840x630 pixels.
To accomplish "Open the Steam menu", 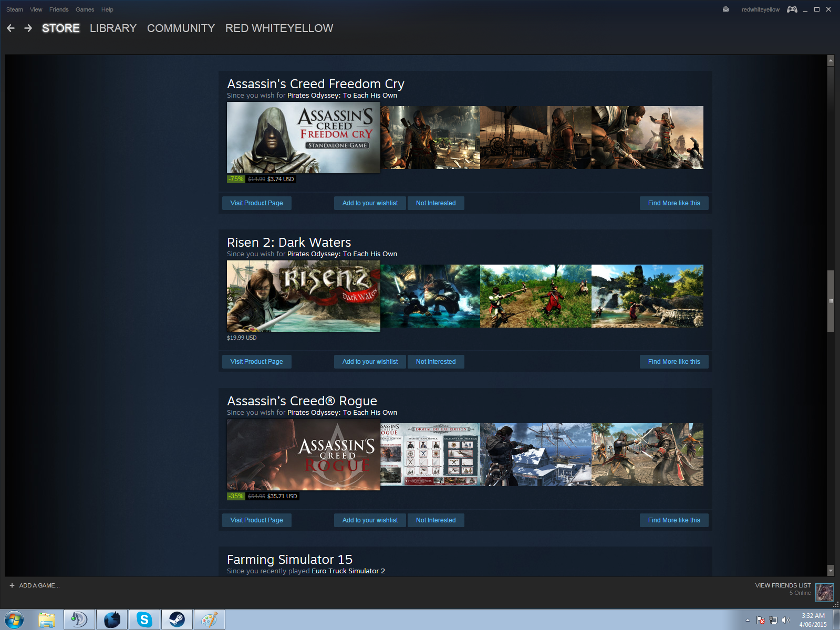I will [x=15, y=9].
